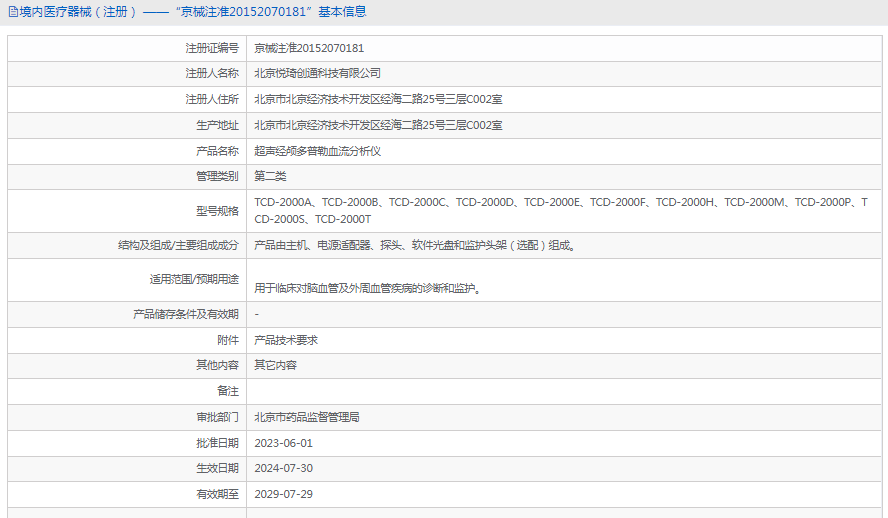The height and width of the screenshot is (518, 888).
Task: Click the 批准日期 row label
Action: point(217,443)
